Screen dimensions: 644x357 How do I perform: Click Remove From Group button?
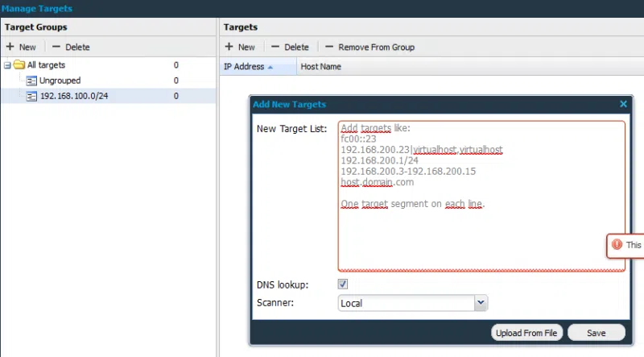click(369, 47)
